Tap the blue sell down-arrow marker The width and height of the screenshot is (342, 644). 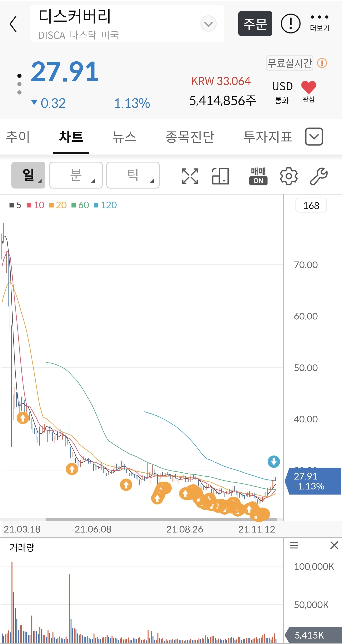[274, 461]
